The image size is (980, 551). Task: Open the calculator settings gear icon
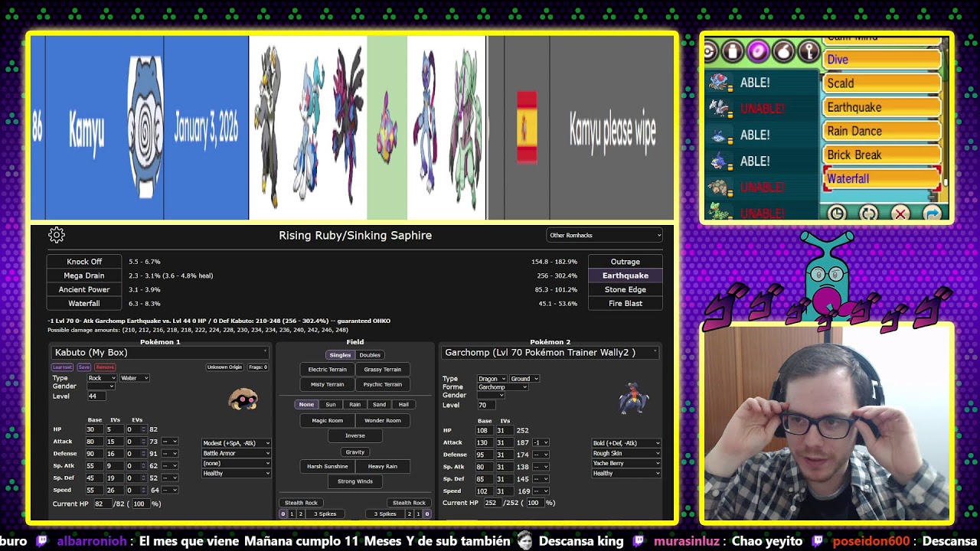coord(57,235)
